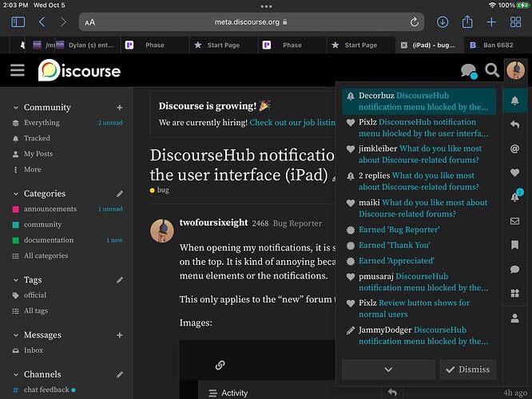Click the bug category badge

click(160, 190)
